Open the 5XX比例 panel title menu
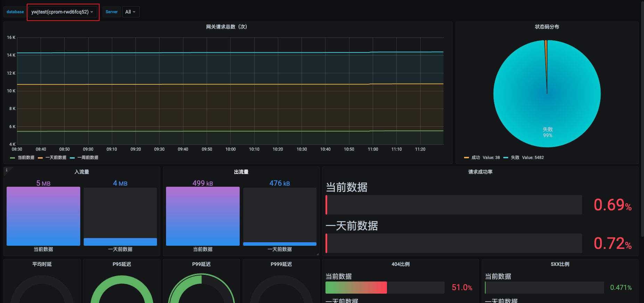This screenshot has height=303, width=644. (x=560, y=264)
